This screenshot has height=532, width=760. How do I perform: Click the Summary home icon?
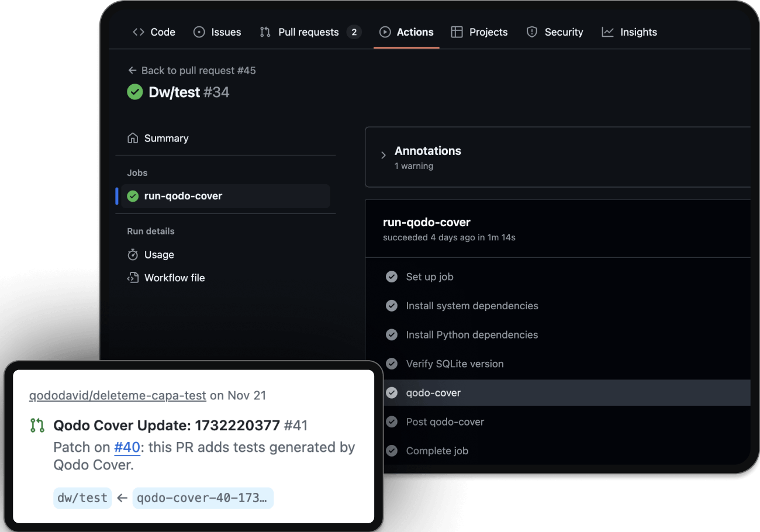[x=133, y=139]
